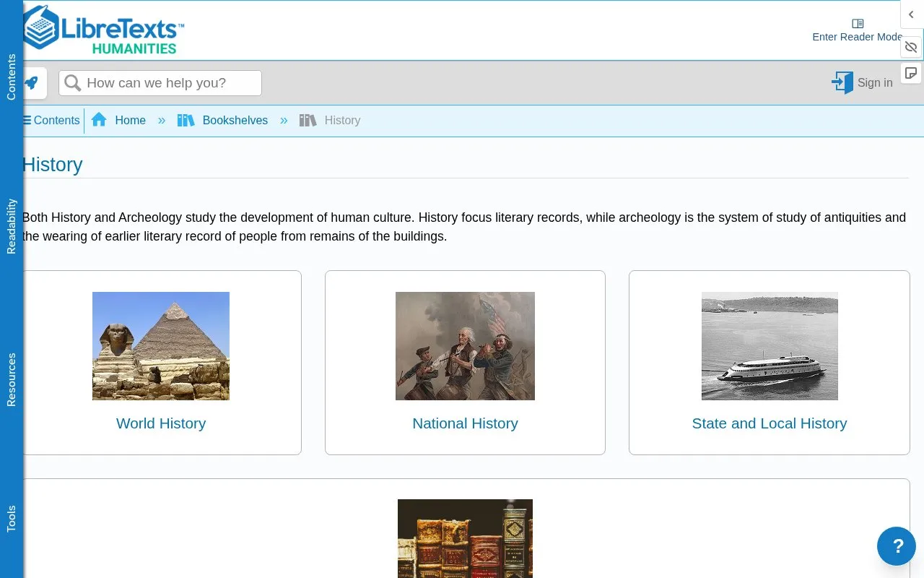
Task: Click the gray History books icon in breadcrumbs
Action: pyautogui.click(x=308, y=120)
